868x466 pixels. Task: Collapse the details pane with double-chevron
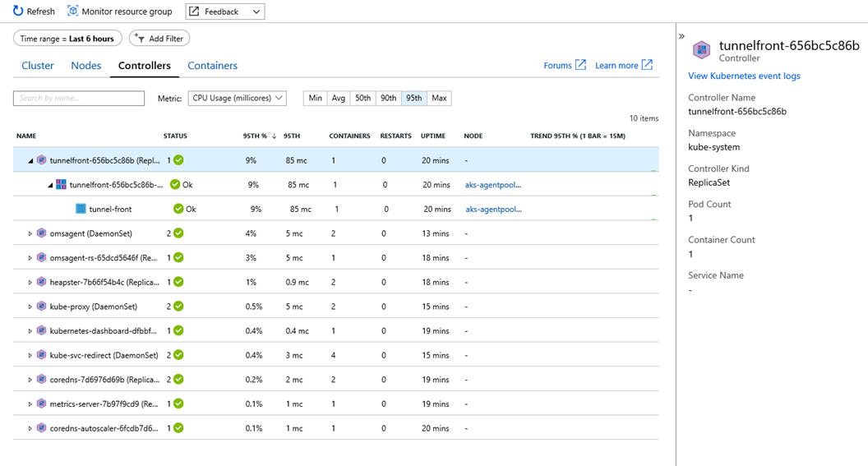click(681, 36)
